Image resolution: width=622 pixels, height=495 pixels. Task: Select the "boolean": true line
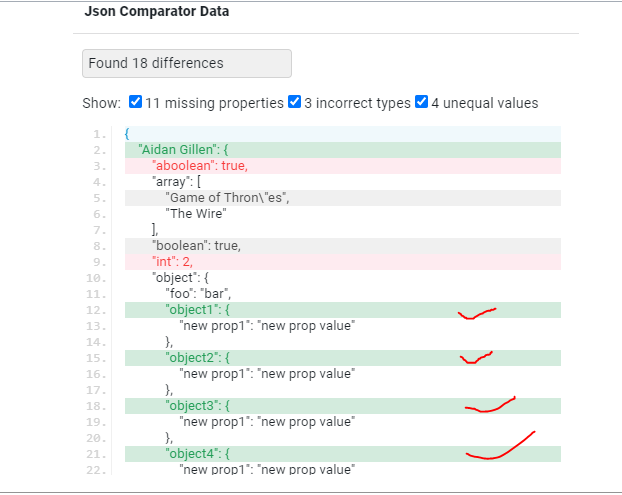196,245
